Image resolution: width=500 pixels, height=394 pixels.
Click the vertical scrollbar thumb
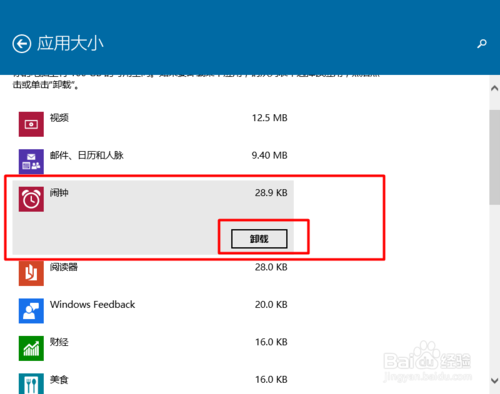click(x=495, y=157)
